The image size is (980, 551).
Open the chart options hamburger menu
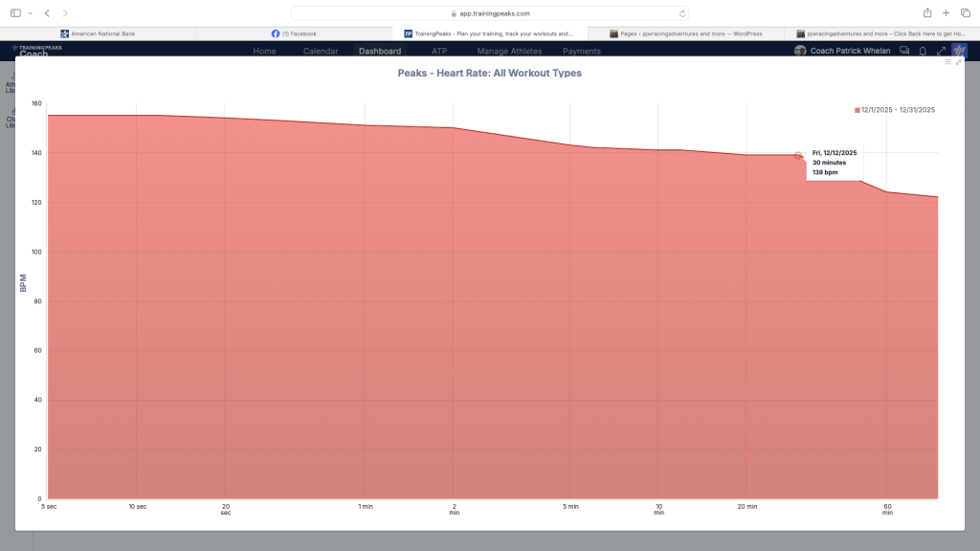(948, 61)
